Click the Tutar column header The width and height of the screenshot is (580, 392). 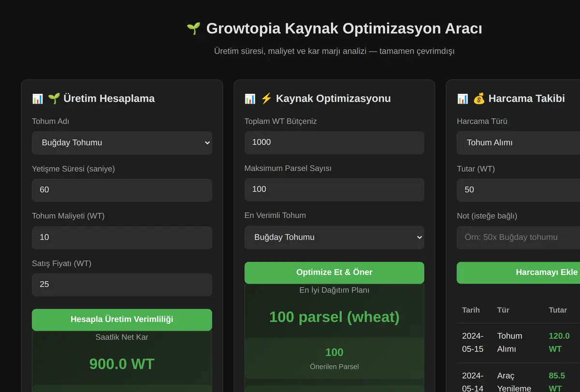pos(558,310)
